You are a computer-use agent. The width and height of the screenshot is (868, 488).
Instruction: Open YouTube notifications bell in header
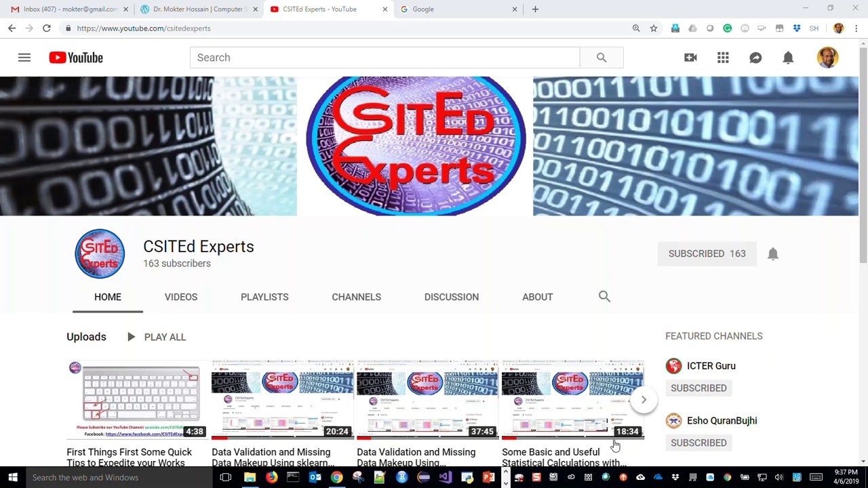tap(788, 58)
